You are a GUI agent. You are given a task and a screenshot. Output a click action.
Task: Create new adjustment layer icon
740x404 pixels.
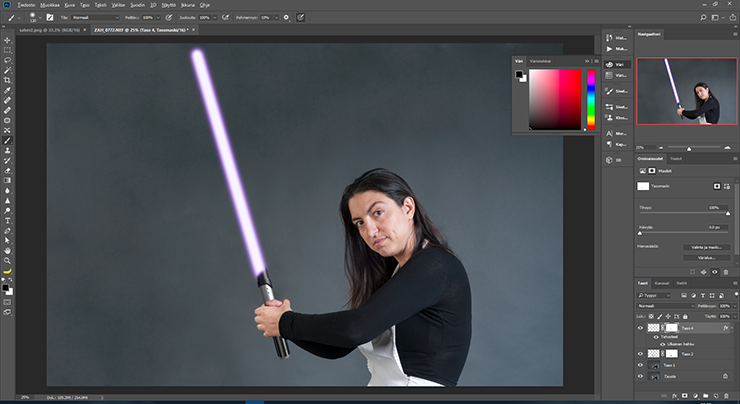click(x=695, y=396)
